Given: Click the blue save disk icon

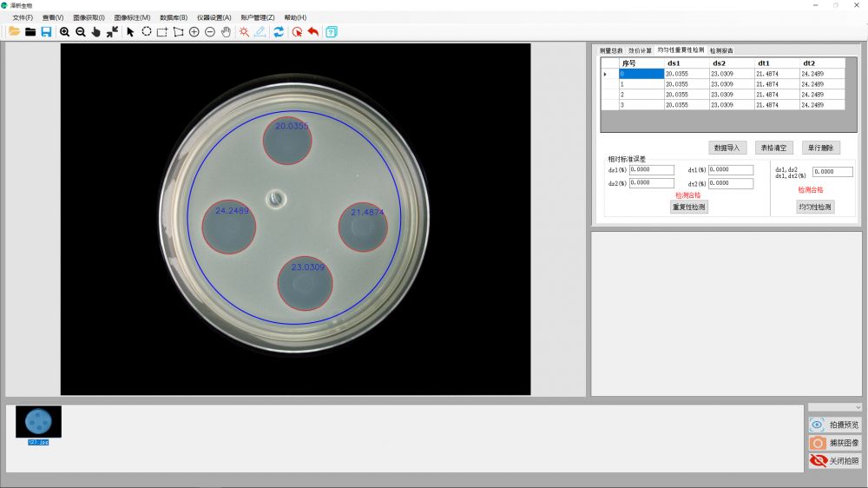Looking at the screenshot, I should tap(46, 31).
